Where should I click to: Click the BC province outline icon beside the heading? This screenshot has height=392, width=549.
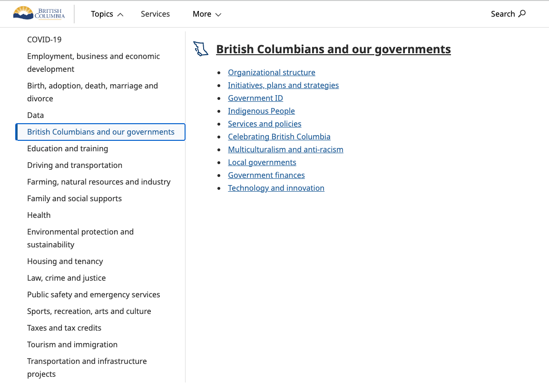tap(201, 49)
